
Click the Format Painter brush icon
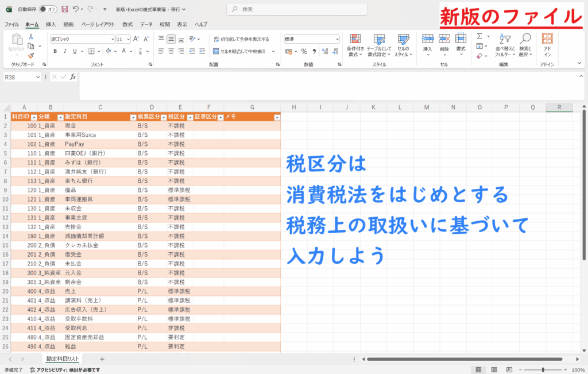point(31,56)
